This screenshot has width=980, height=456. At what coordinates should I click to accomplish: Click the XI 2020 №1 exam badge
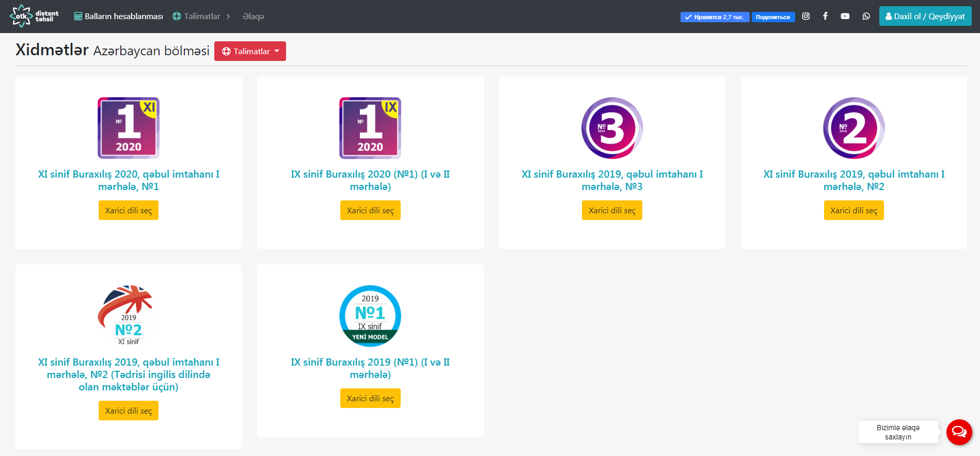point(129,128)
